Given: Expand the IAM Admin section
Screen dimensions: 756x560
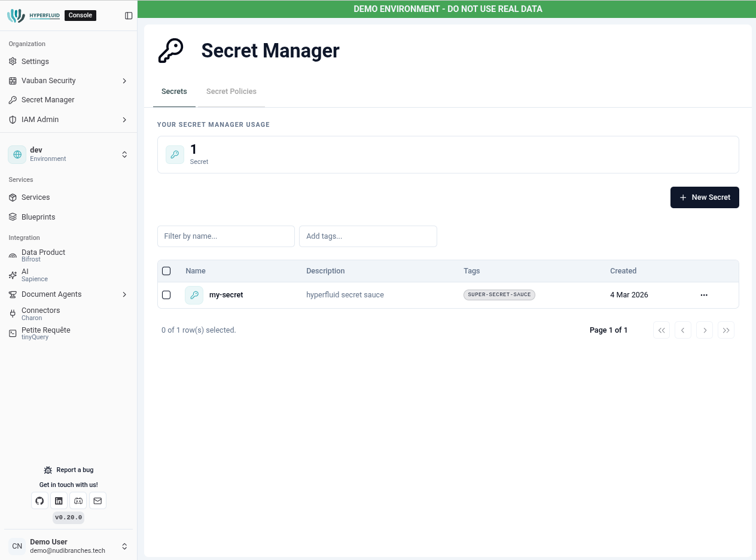Looking at the screenshot, I should (x=124, y=120).
